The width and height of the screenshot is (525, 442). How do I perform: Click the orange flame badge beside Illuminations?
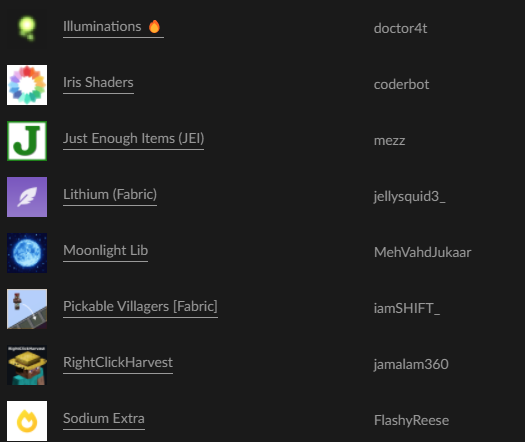click(x=154, y=26)
